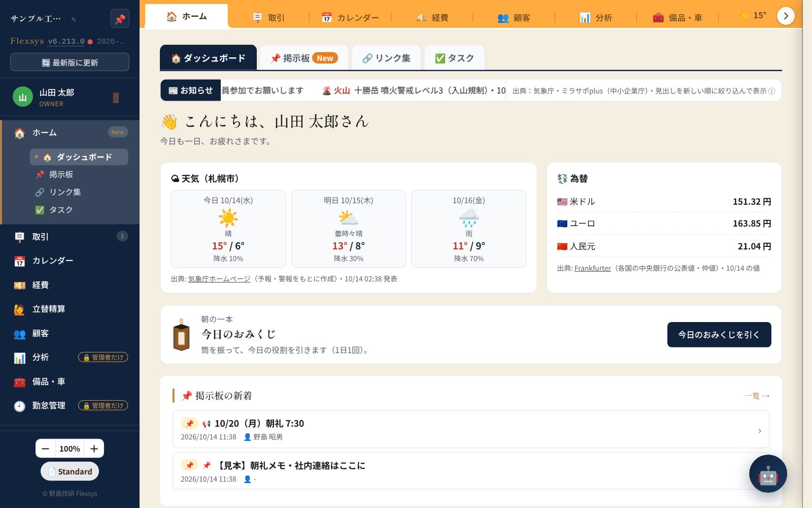Click 今日のおみくじを引く button
This screenshot has width=812, height=508.
click(x=719, y=335)
